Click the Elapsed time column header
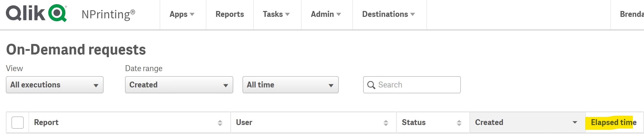 click(613, 123)
